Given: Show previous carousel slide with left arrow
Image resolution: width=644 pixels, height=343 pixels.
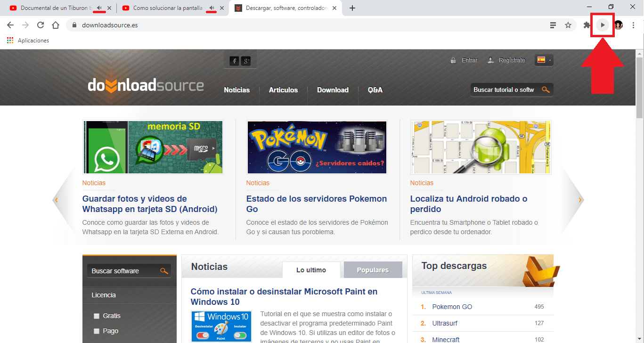Looking at the screenshot, I should [x=56, y=200].
